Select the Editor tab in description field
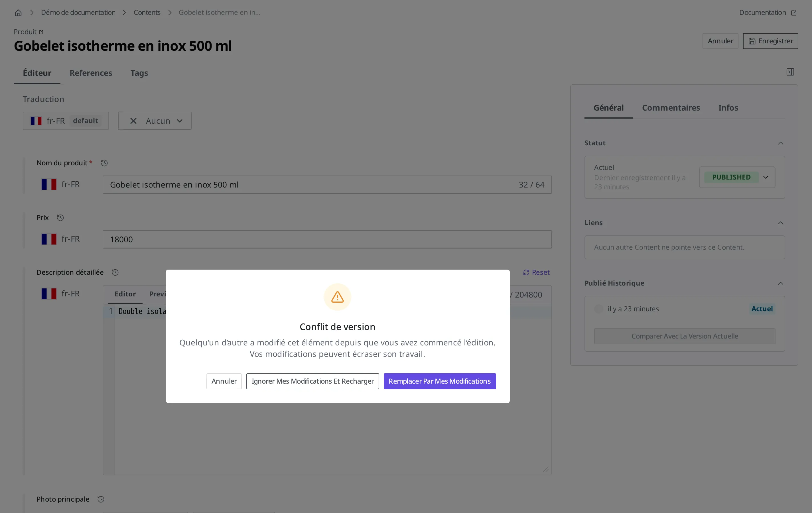Screen dimensions: 812x513 [125, 294]
